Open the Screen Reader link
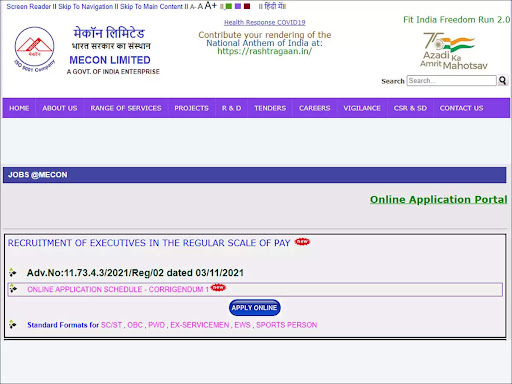The height and width of the screenshot is (384, 512). [29, 6]
